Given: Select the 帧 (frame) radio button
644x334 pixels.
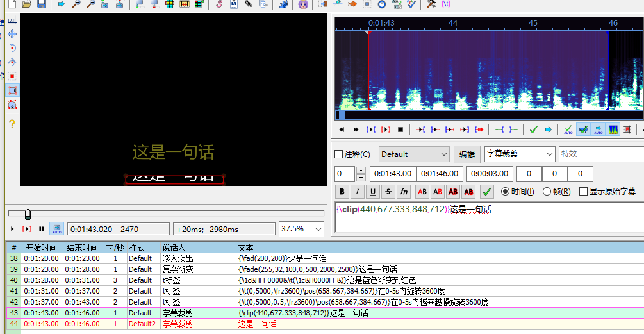Looking at the screenshot, I should (x=547, y=192).
